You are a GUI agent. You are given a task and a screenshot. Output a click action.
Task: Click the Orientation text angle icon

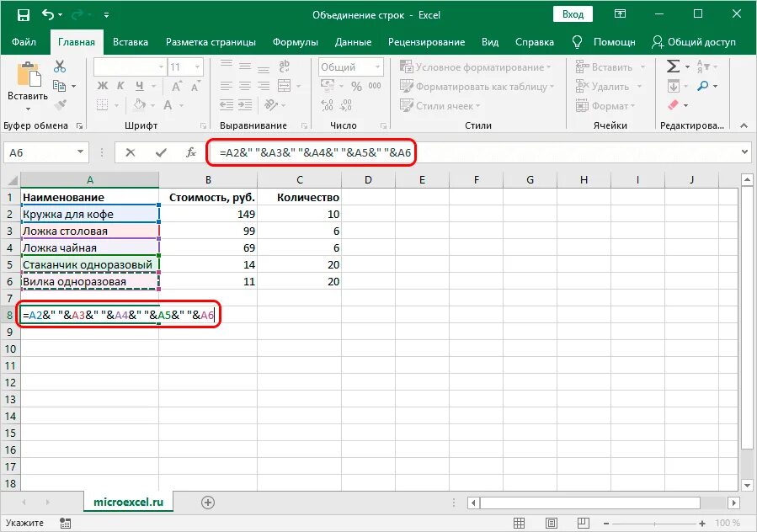coord(271,104)
